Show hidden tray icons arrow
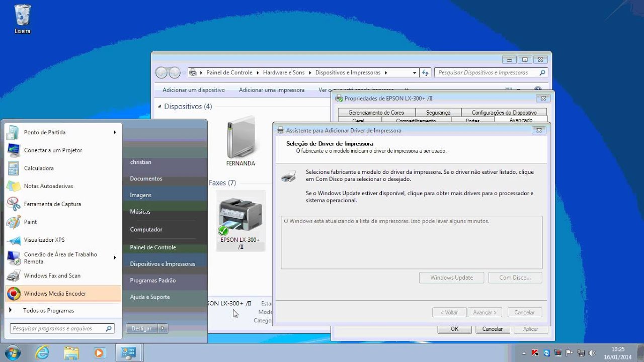This screenshot has height=362, width=644. point(524,353)
